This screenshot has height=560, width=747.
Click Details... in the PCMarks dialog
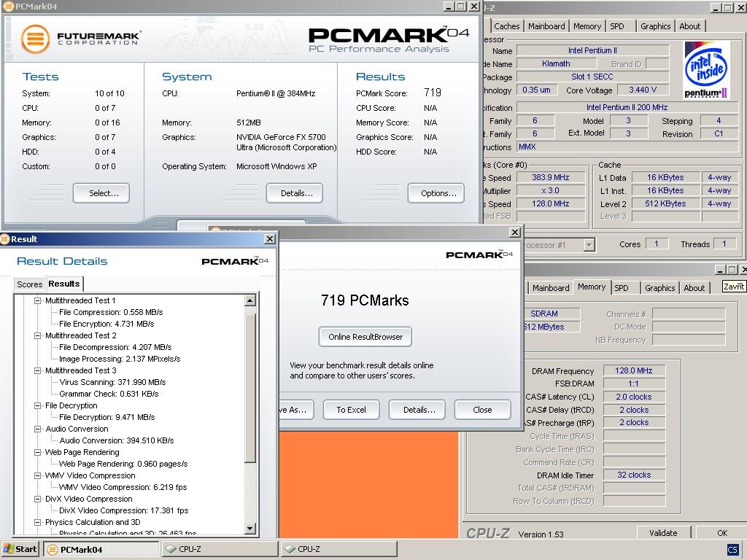point(417,410)
